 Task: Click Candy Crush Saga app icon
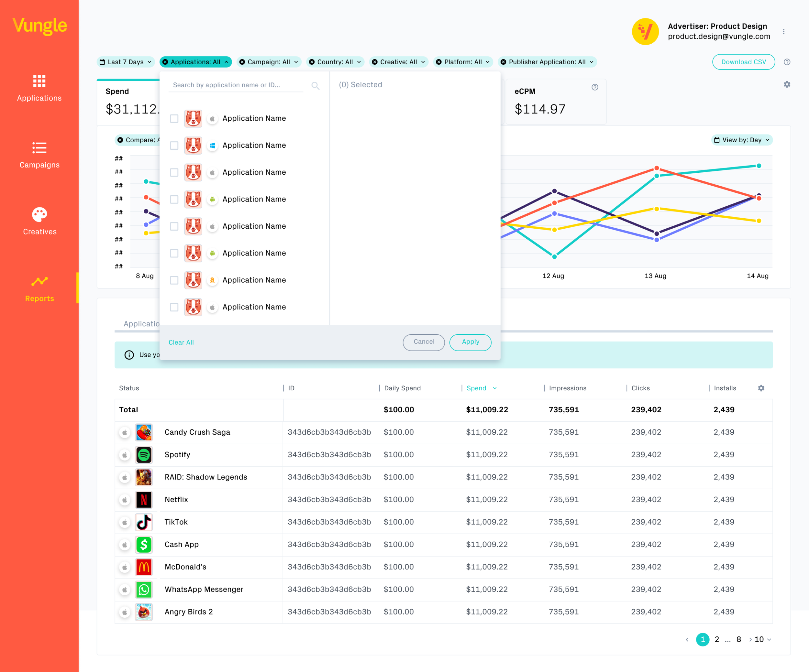point(144,432)
